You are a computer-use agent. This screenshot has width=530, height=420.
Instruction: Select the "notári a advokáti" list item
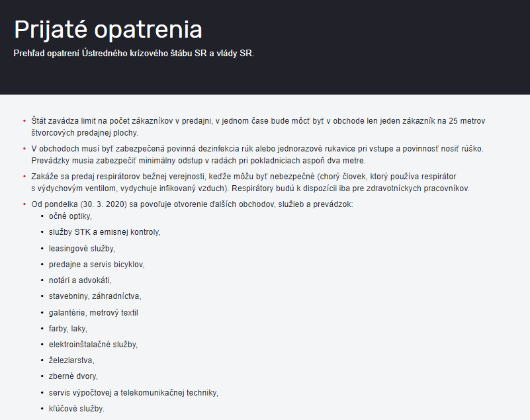click(x=80, y=280)
